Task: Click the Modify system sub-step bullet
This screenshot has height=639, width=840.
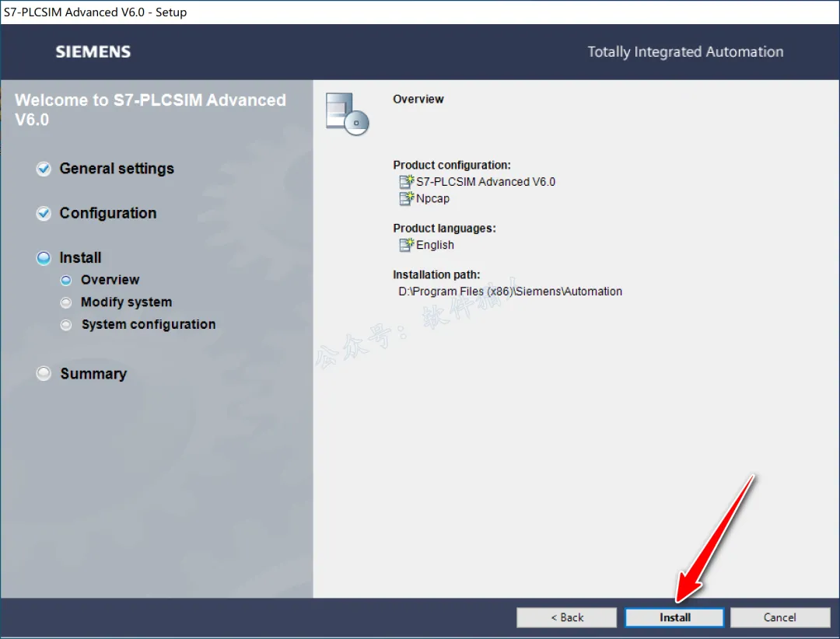Action: 66,302
